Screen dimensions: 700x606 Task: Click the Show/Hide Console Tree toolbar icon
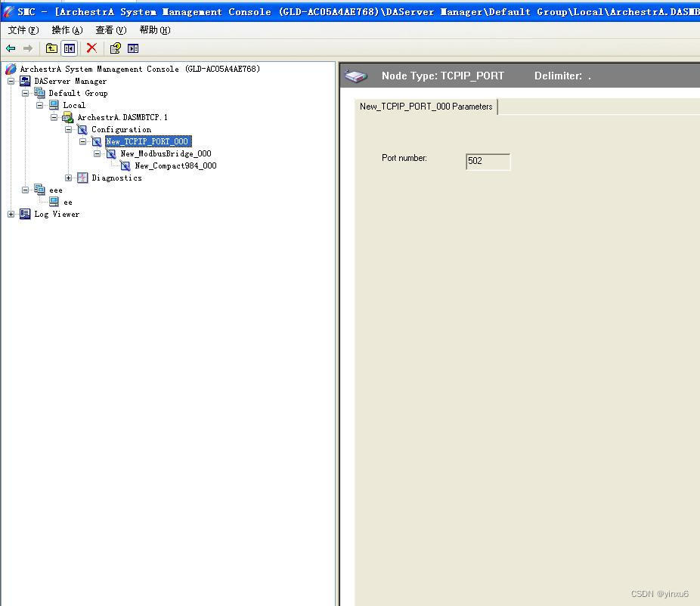click(69, 48)
